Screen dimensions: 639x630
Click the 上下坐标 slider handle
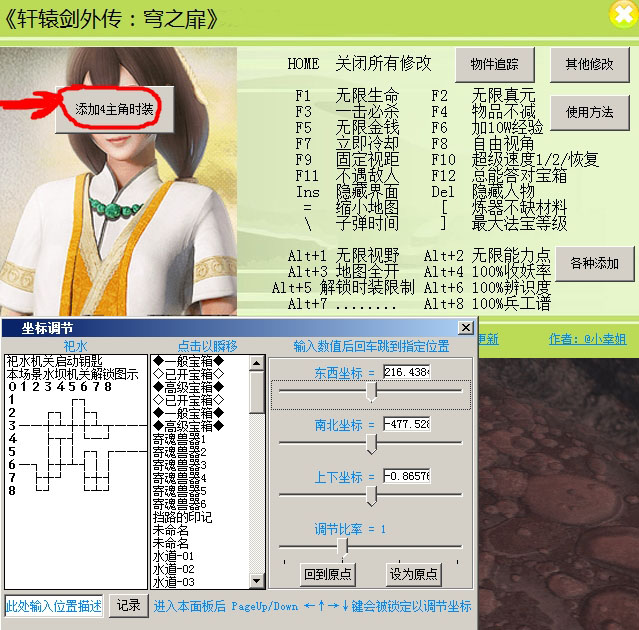371,496
